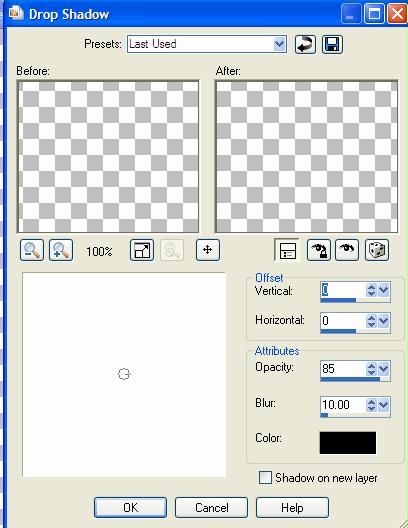Click the navigate crosshair arrows icon
Screen dimensions: 408x528
(208, 250)
